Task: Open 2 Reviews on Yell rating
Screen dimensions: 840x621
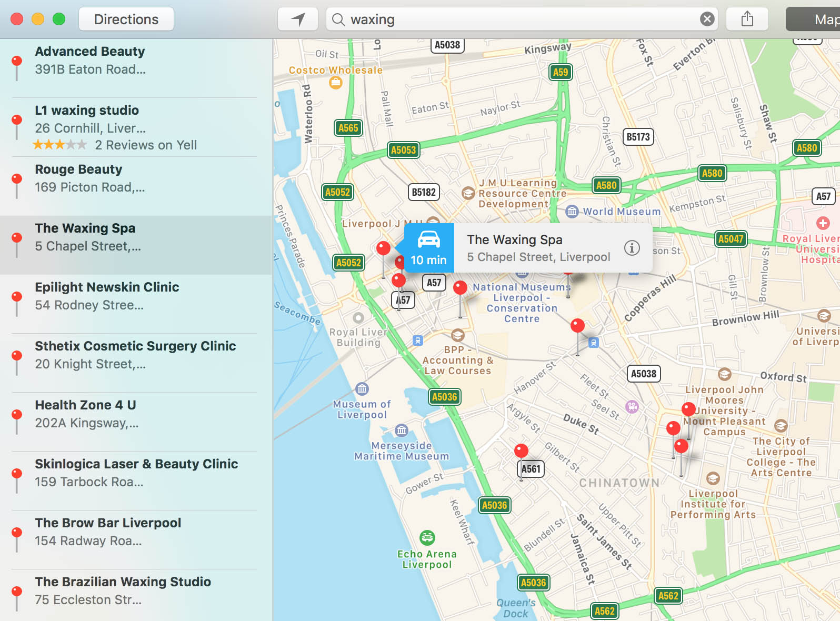Action: point(115,145)
